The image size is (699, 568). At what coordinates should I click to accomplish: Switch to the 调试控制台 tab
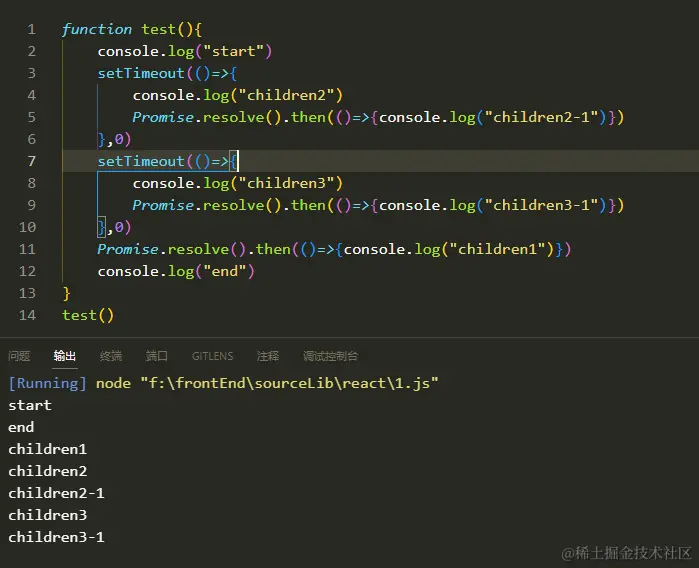coord(330,356)
